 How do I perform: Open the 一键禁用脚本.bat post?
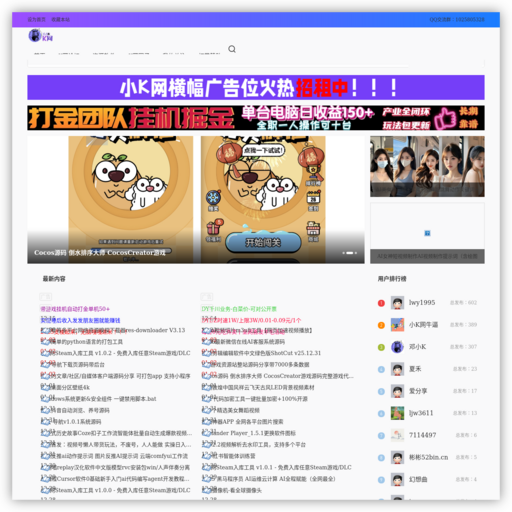click(99, 399)
